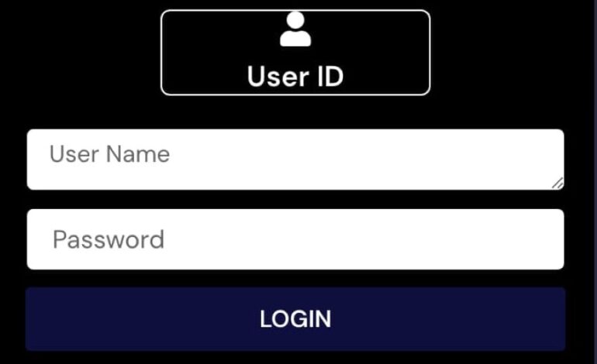
Task: Click the dark navy LOGIN bar
Action: pyautogui.click(x=295, y=319)
